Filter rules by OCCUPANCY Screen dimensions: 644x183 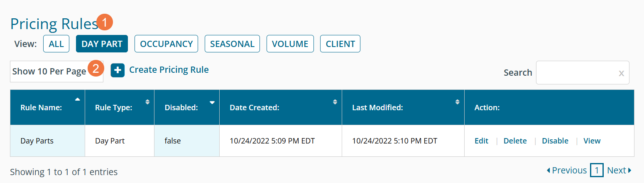click(x=166, y=44)
